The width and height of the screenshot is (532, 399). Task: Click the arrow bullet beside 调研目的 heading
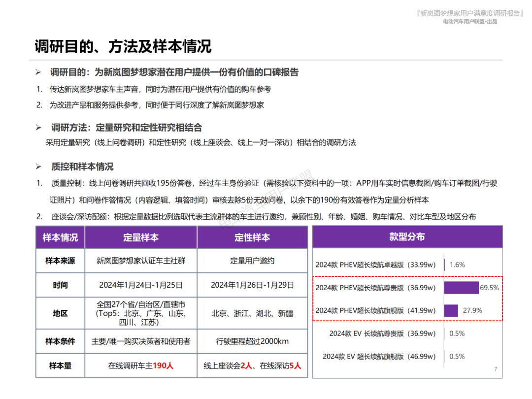[x=38, y=72]
